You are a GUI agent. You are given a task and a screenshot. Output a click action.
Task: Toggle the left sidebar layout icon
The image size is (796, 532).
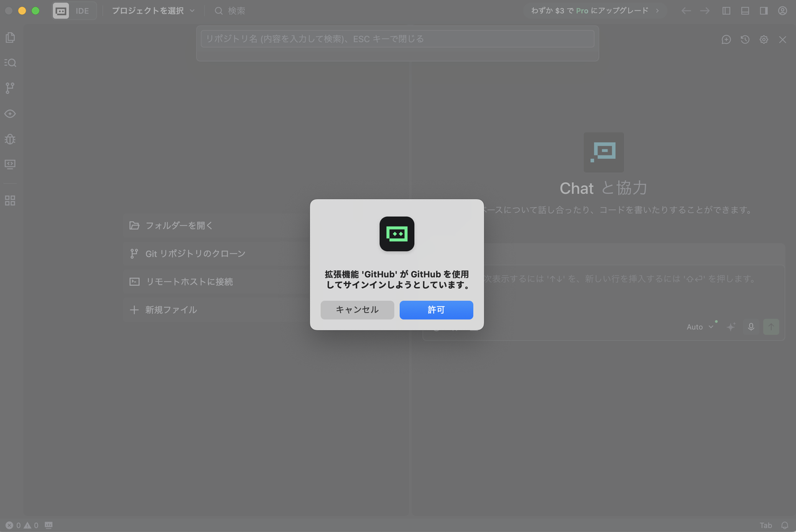click(x=726, y=11)
